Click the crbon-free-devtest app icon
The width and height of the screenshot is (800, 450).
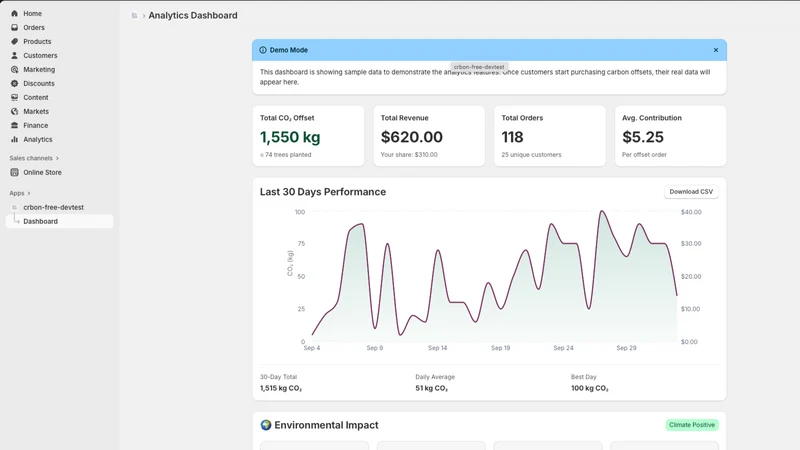(14, 207)
